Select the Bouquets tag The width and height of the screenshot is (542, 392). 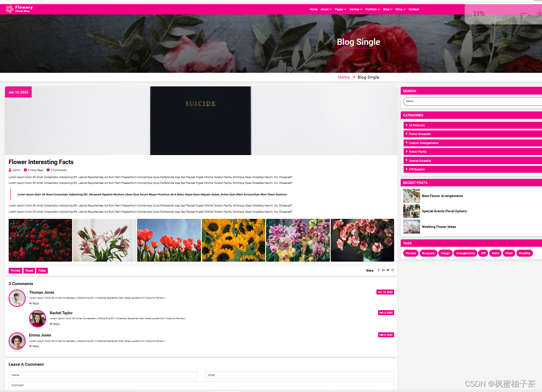coord(428,253)
